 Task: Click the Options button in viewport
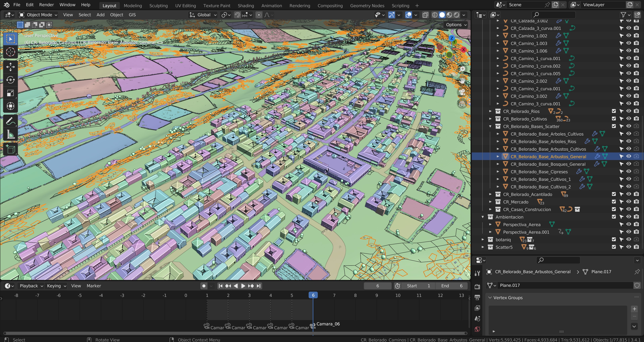456,24
